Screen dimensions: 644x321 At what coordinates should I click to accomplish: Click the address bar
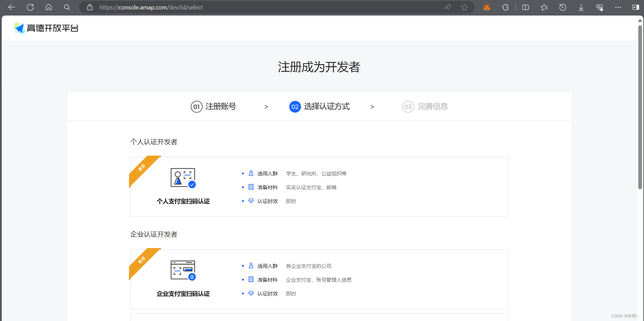click(235, 7)
